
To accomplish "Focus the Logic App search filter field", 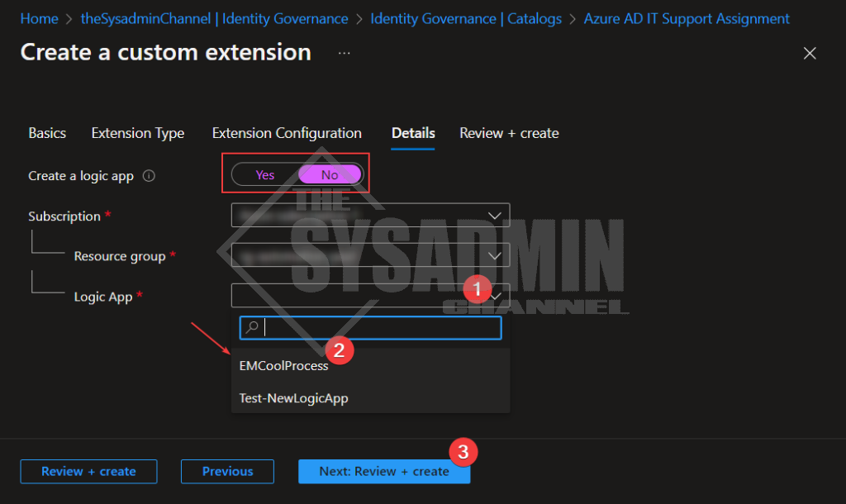I will click(371, 327).
